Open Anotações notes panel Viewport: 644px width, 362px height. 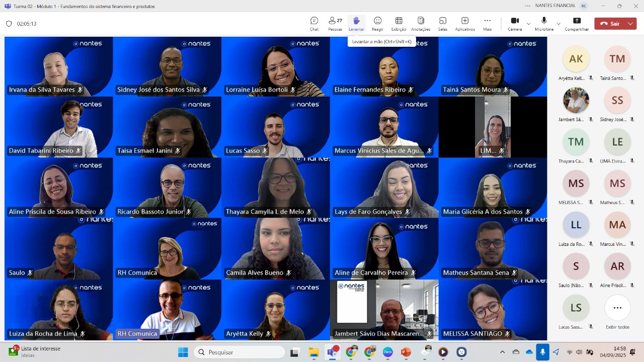pos(421,23)
